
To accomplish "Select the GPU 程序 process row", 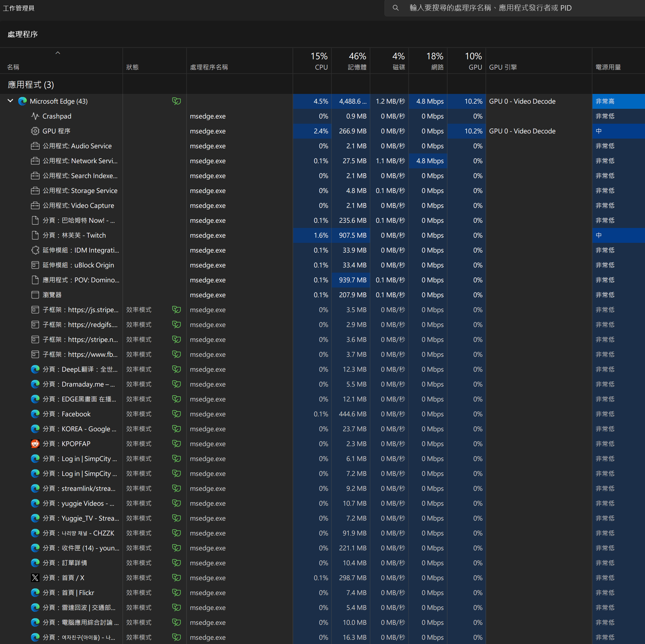I will (x=323, y=131).
